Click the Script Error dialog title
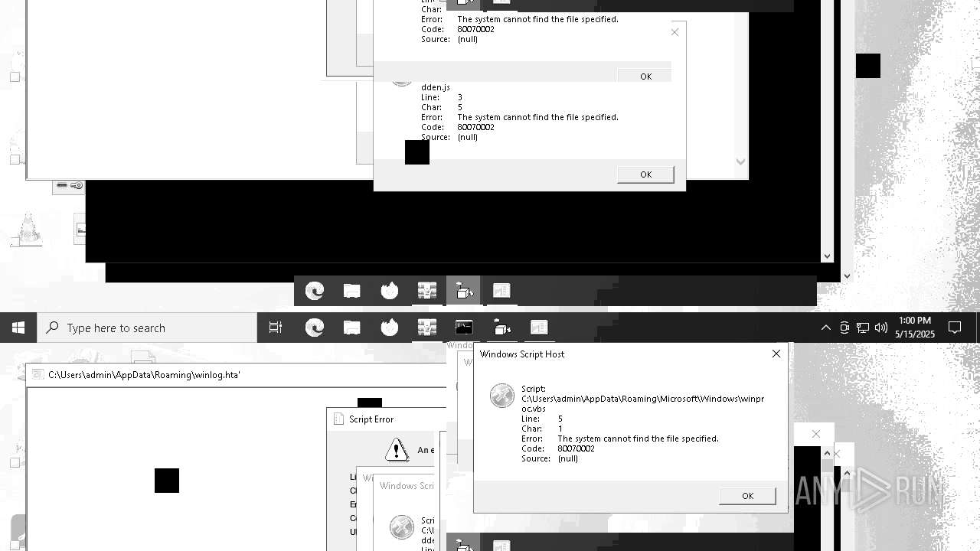 [x=371, y=419]
